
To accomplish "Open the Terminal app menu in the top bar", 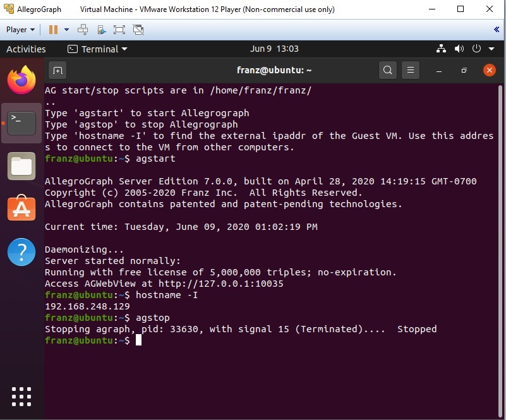I will [x=98, y=49].
